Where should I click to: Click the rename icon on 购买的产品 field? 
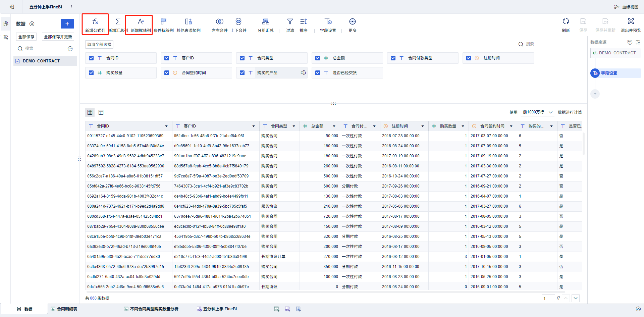click(303, 73)
